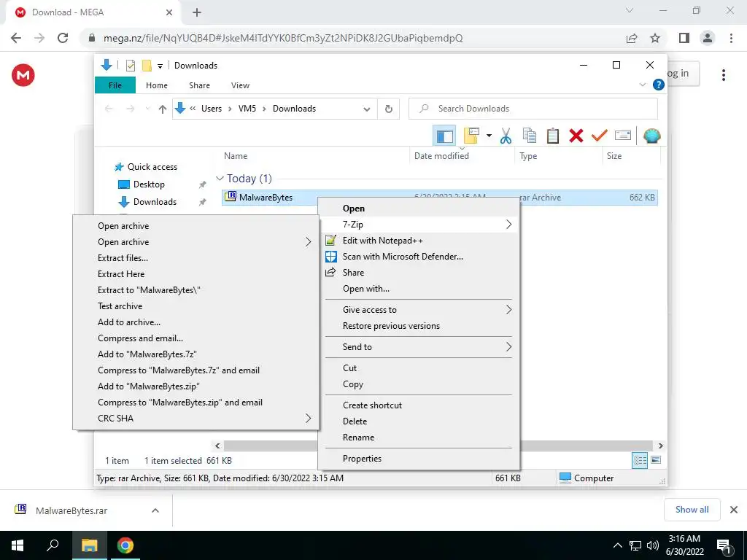Click the Chrome share page icon
Image resolution: width=747 pixels, height=560 pixels.
point(632,38)
